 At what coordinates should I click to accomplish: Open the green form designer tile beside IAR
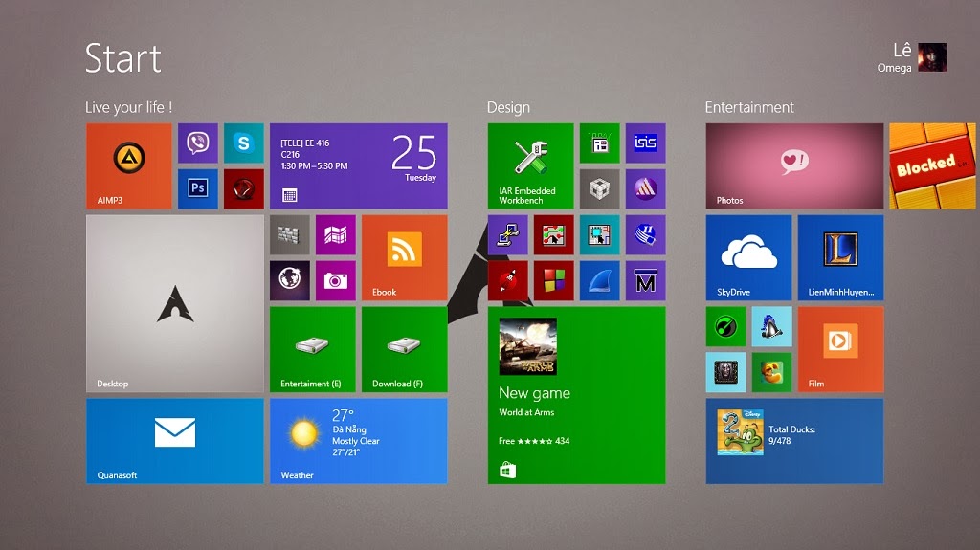click(x=599, y=143)
